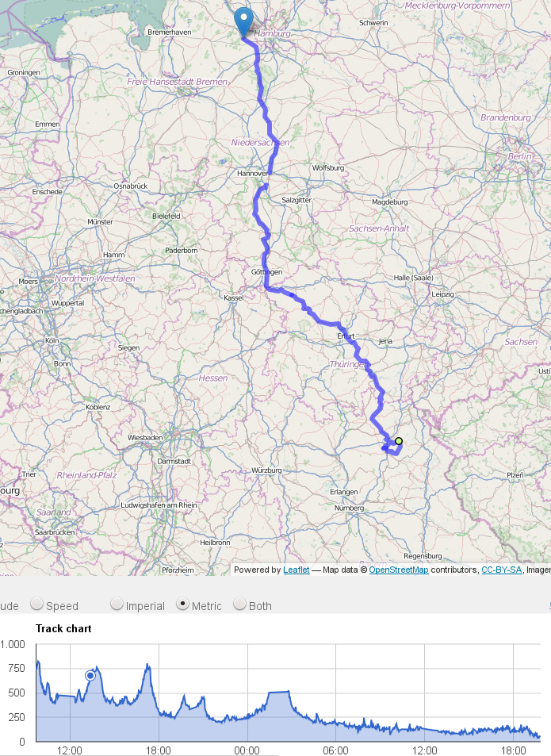551x756 pixels.
Task: Click the Track chart title
Action: click(63, 628)
